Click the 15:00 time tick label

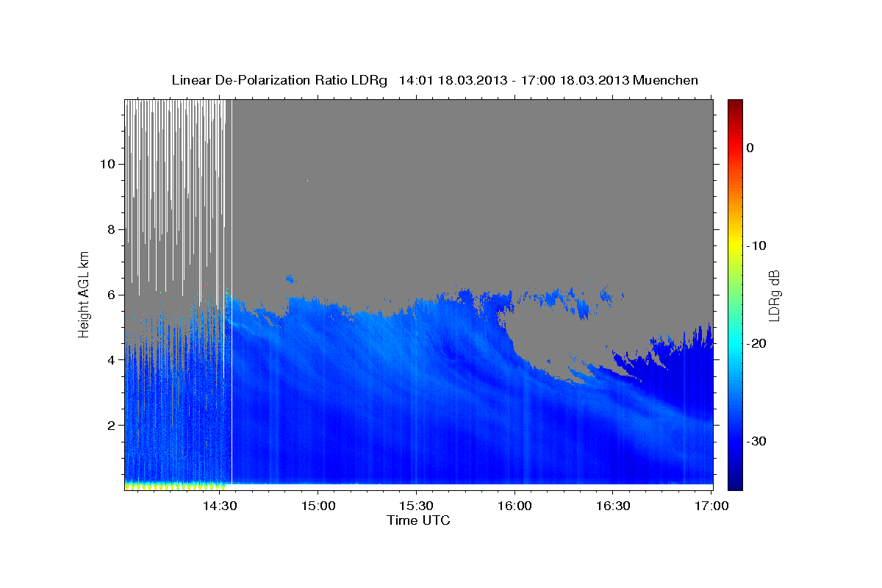[318, 506]
